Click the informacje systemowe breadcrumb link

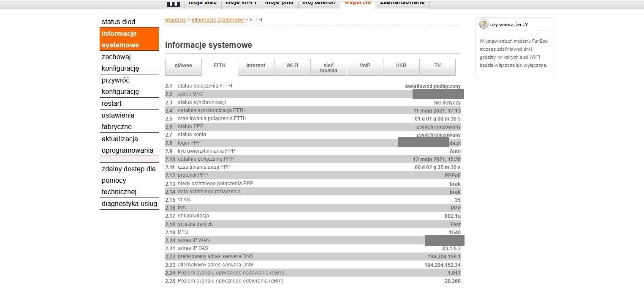[218, 19]
